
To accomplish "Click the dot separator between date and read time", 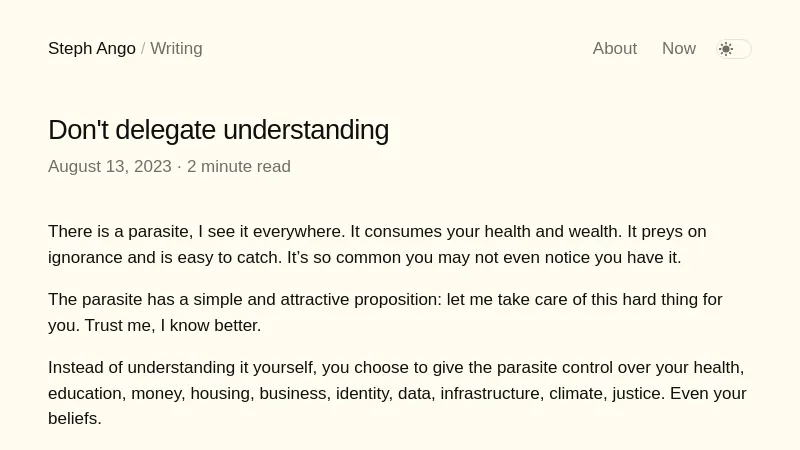I will click(179, 167).
